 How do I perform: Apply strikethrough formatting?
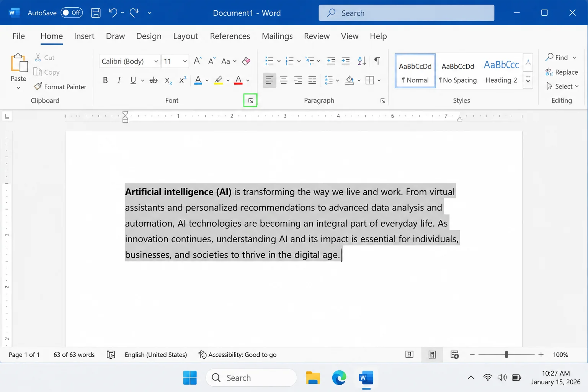pyautogui.click(x=154, y=80)
